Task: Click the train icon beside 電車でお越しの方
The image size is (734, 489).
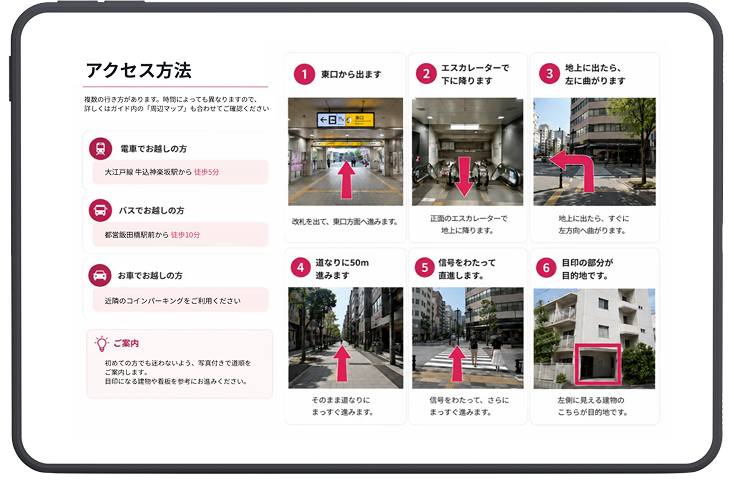Action: pyautogui.click(x=101, y=149)
